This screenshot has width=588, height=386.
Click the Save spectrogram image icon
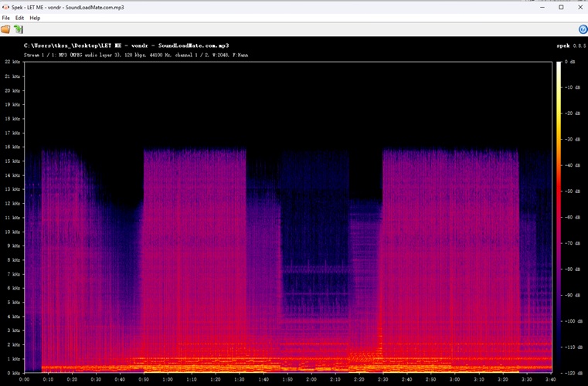[19, 29]
